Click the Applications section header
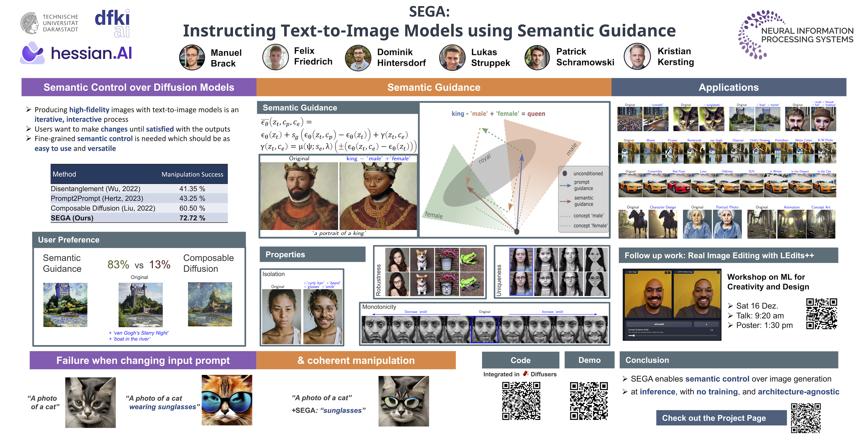Image resolution: width=868 pixels, height=434 pixels. 728,87
